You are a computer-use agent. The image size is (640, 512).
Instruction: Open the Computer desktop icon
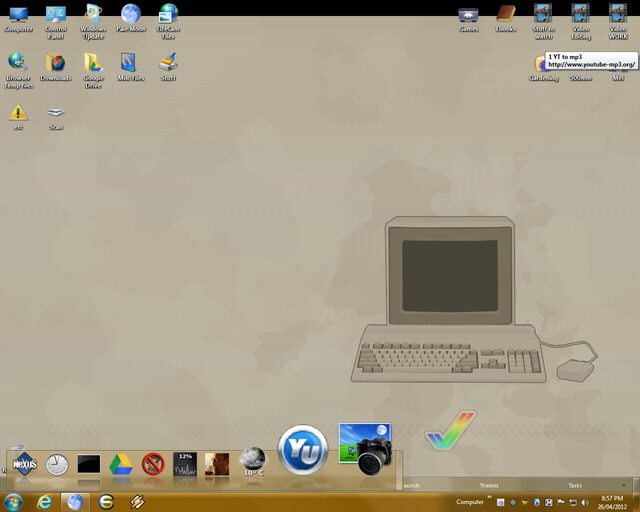pos(18,19)
